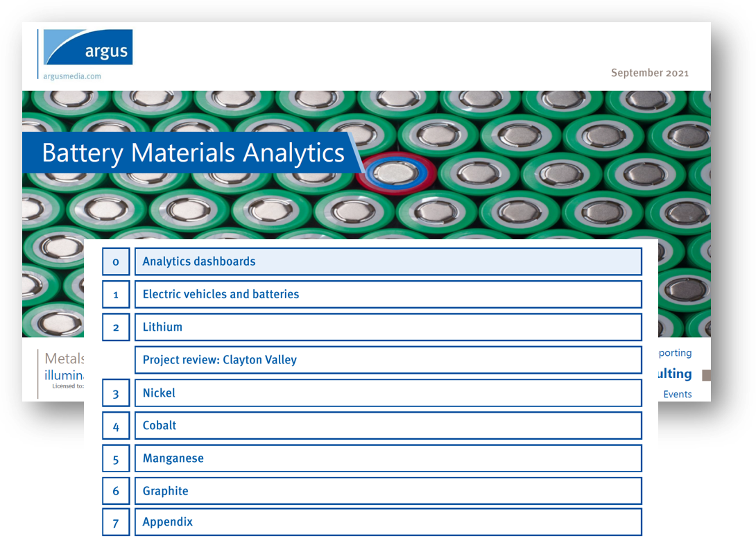Select the number 3 box beside Nickel
This screenshot has width=756, height=543.
click(x=116, y=393)
